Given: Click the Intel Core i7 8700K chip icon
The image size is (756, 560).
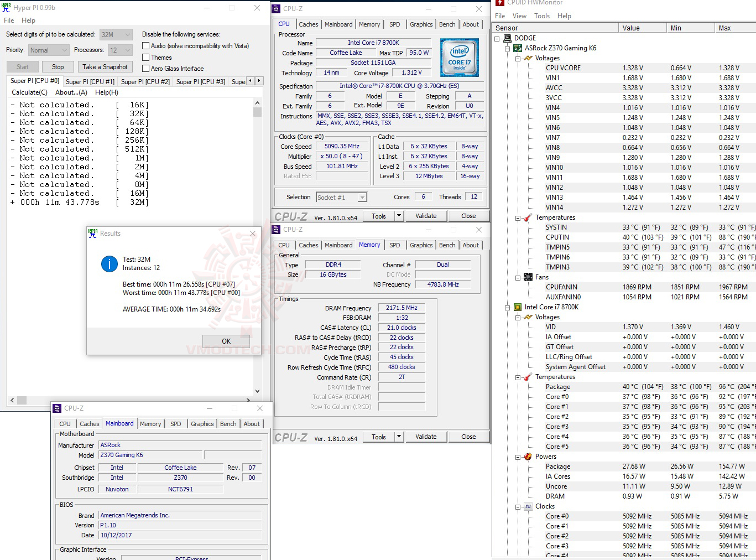Looking at the screenshot, I should click(518, 307).
